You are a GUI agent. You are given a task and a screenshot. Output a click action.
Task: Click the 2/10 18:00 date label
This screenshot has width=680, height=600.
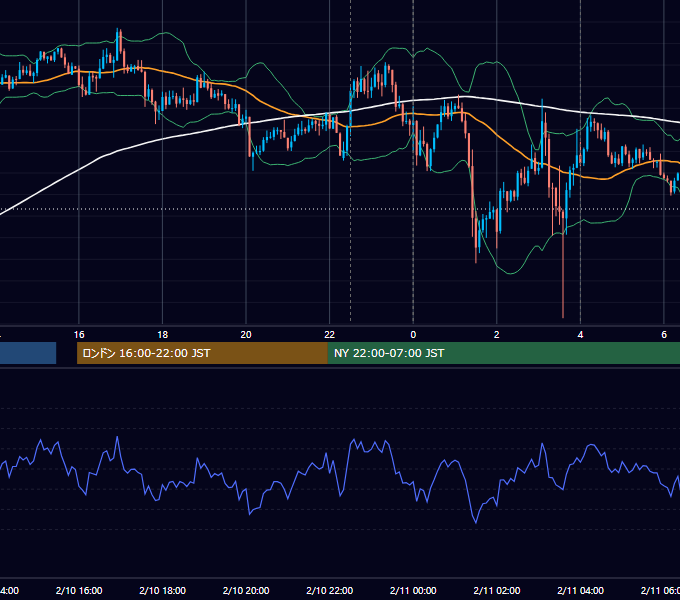[163, 590]
